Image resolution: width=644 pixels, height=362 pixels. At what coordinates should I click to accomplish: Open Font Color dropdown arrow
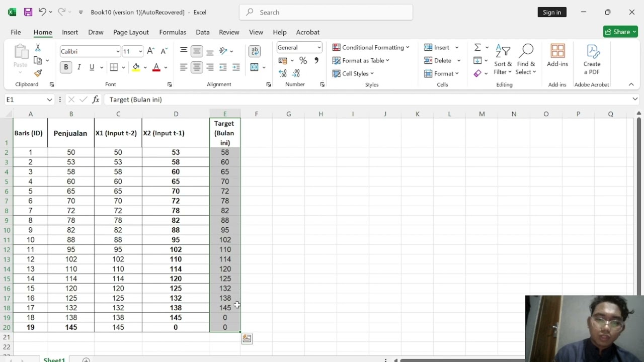pos(166,67)
